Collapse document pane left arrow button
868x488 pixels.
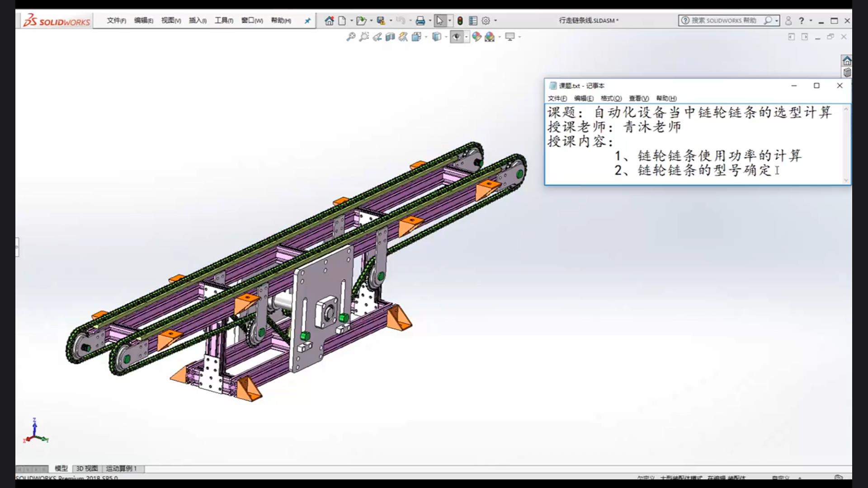tap(791, 37)
